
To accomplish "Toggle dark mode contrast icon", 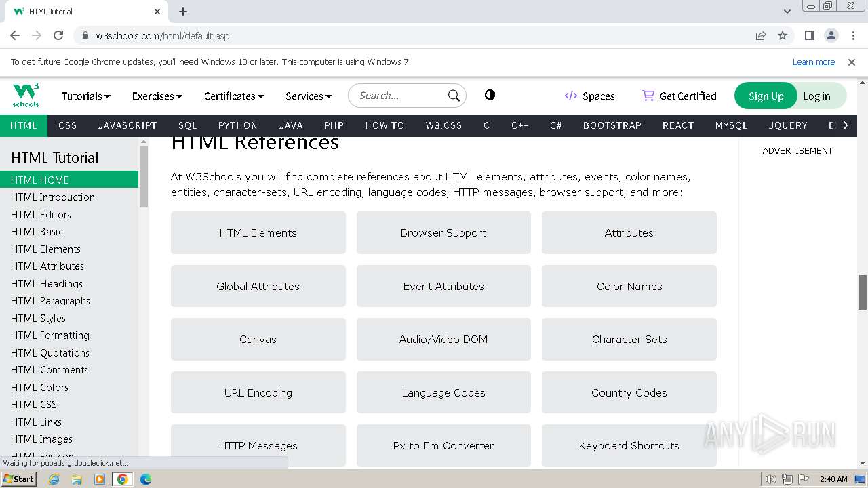I will tap(490, 95).
